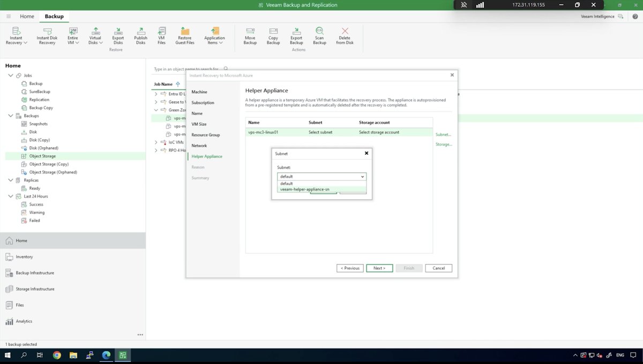The image size is (643, 364).
Task: Open the Inventory view
Action: click(72, 257)
